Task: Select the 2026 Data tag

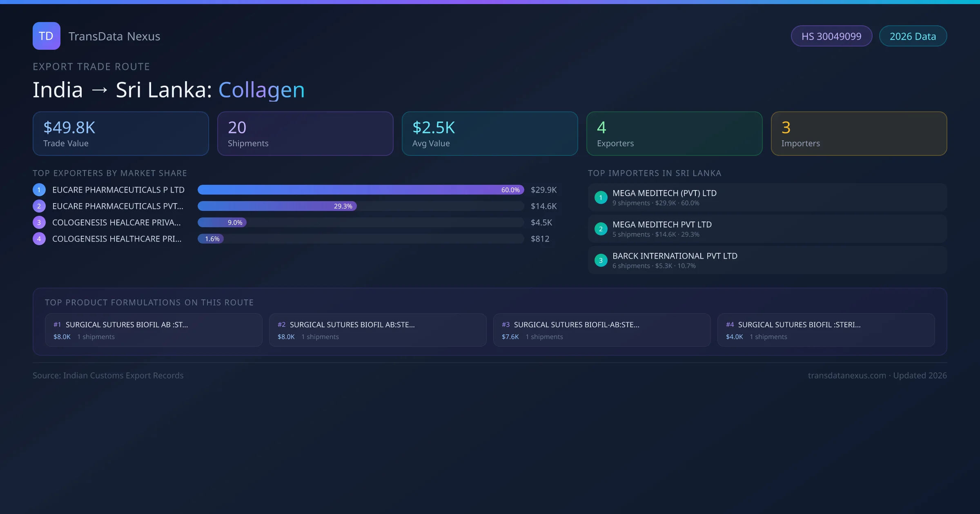Action: (x=913, y=36)
